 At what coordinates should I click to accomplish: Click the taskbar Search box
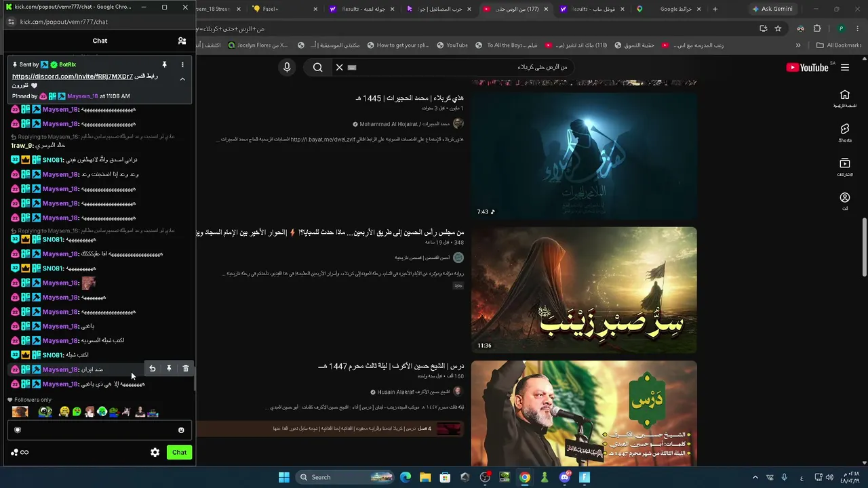pos(346,477)
